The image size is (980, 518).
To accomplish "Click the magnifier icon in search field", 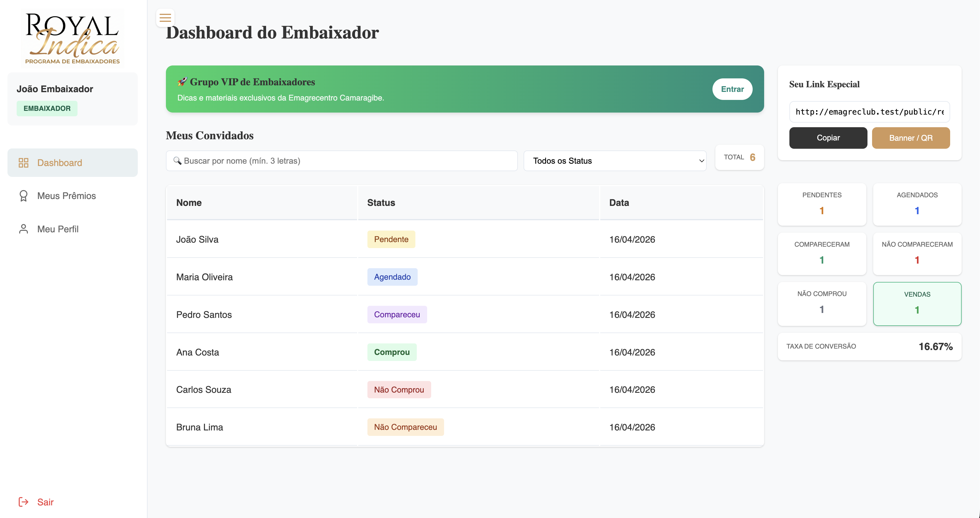I will coord(177,161).
